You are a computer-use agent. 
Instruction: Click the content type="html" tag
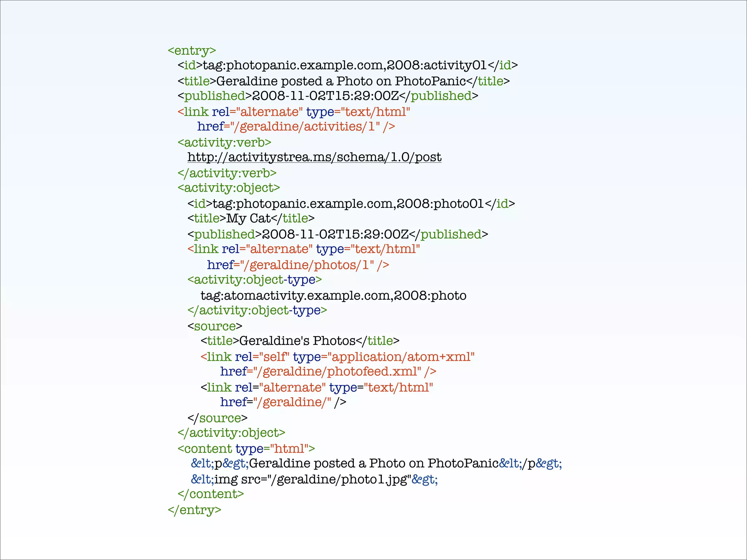[246, 449]
